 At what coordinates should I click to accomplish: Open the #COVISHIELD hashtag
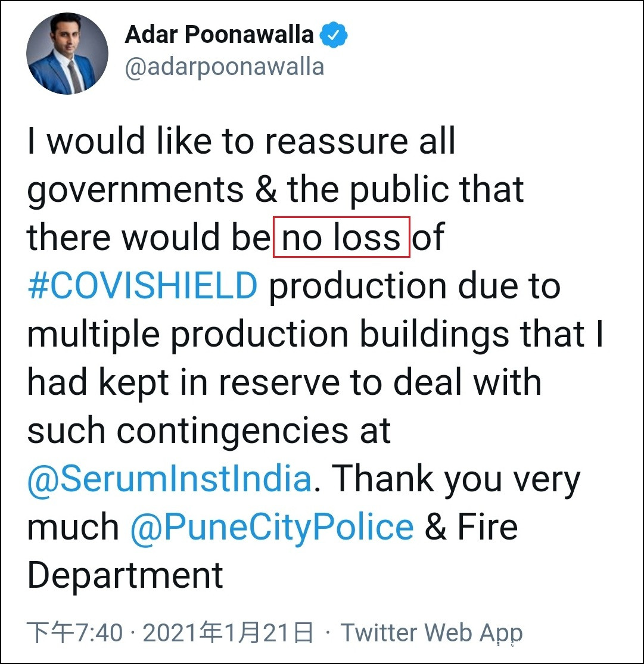[142, 286]
